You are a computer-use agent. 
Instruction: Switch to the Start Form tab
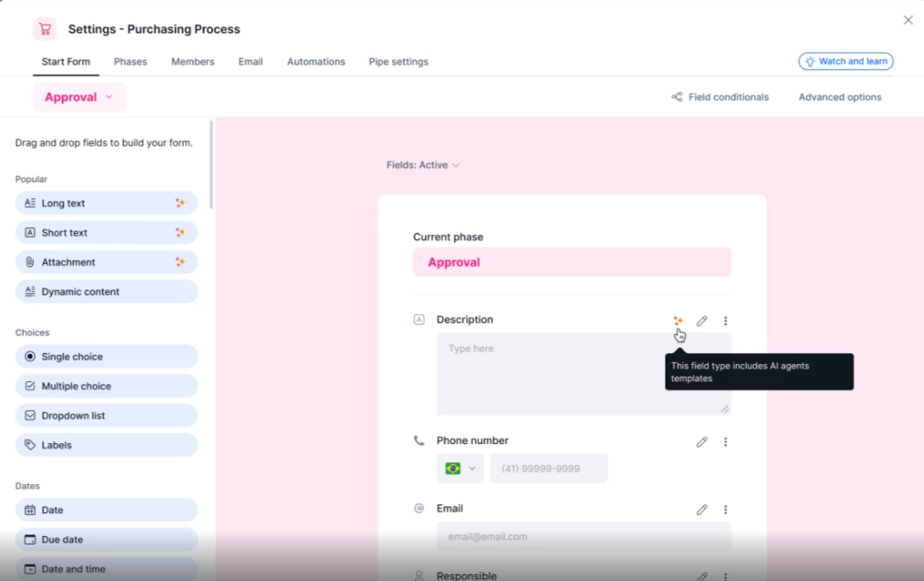tap(66, 61)
